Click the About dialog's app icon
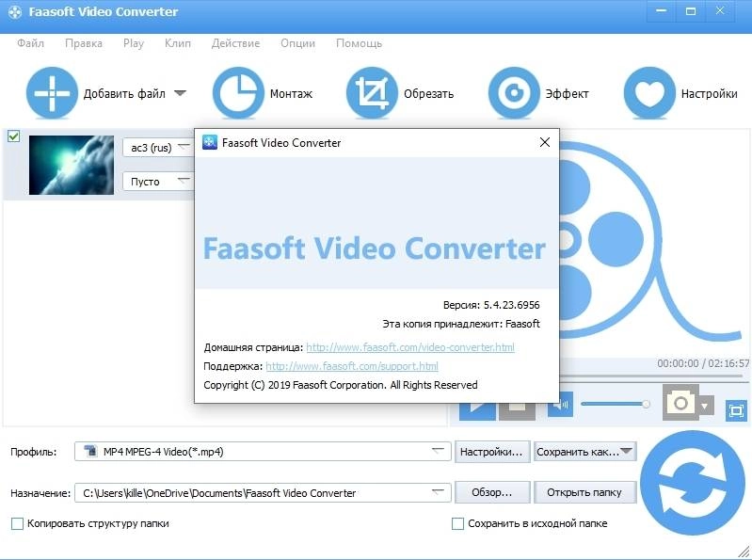The width and height of the screenshot is (752, 560). 210,142
